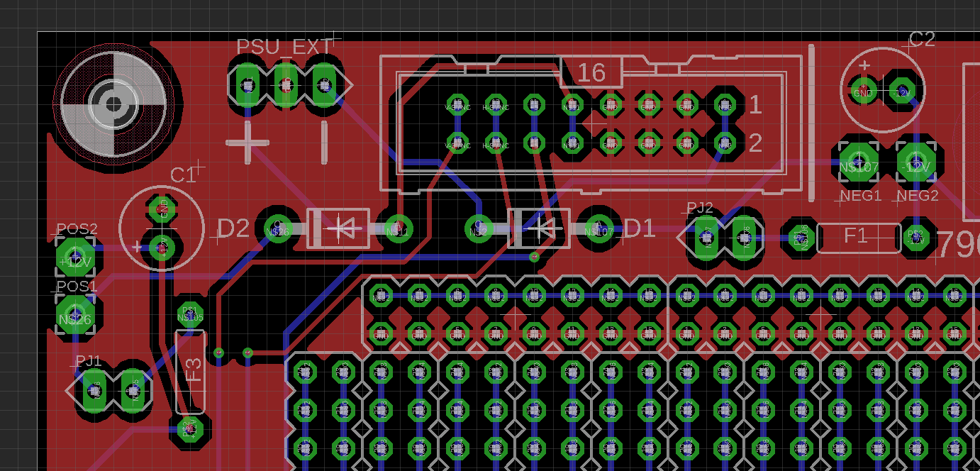Select the "16" label on the header
980x471 pixels.
(591, 72)
